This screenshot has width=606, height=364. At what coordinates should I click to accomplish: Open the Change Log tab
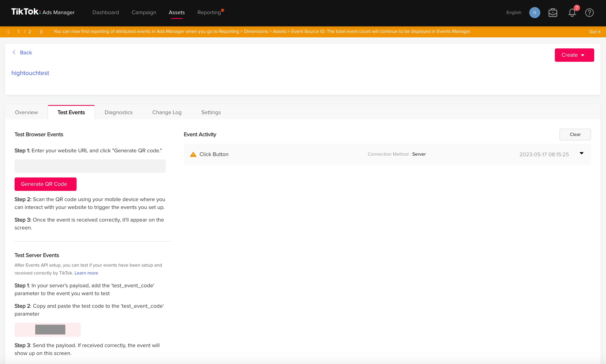pos(167,112)
